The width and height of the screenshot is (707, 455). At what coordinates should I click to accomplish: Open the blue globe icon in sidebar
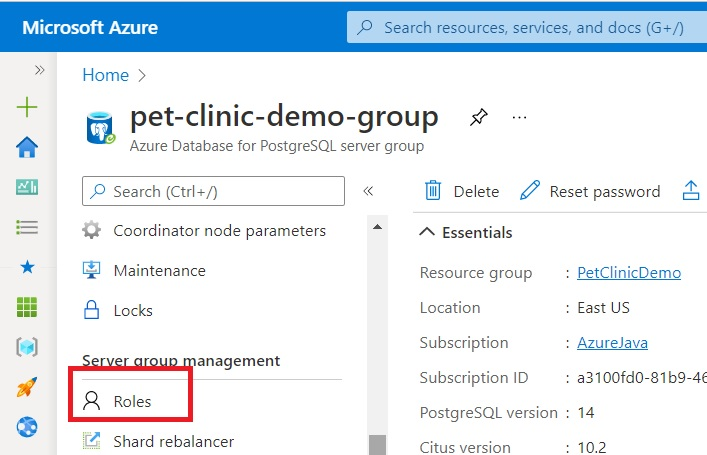pyautogui.click(x=27, y=427)
